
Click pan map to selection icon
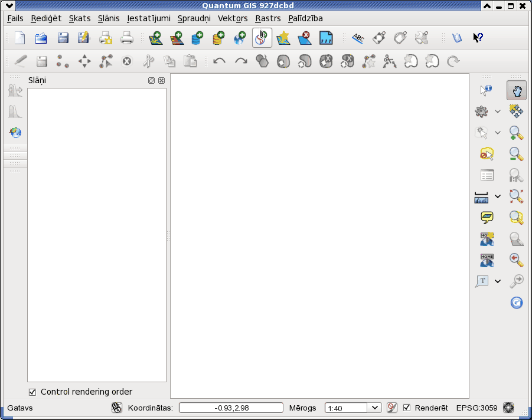click(x=517, y=111)
